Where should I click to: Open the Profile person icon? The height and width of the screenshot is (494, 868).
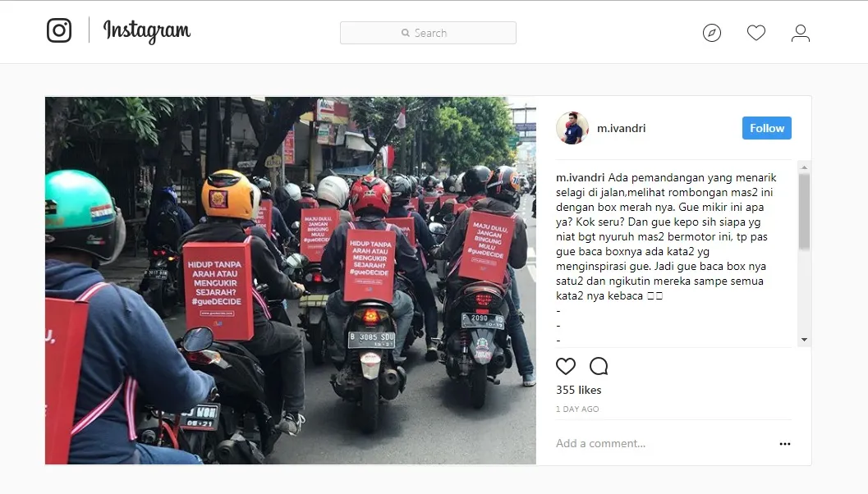pos(801,33)
